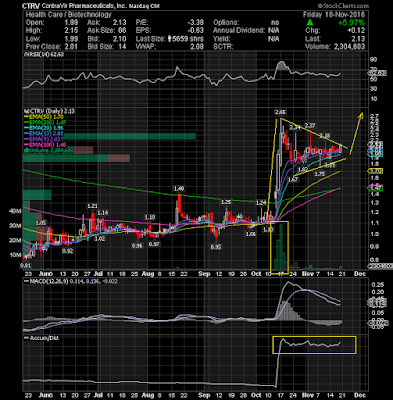Click the 2.34 price label

point(295,127)
